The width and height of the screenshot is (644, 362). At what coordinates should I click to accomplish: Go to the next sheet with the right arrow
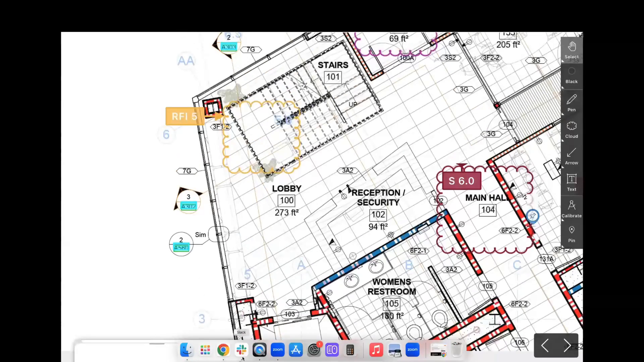[567, 346]
